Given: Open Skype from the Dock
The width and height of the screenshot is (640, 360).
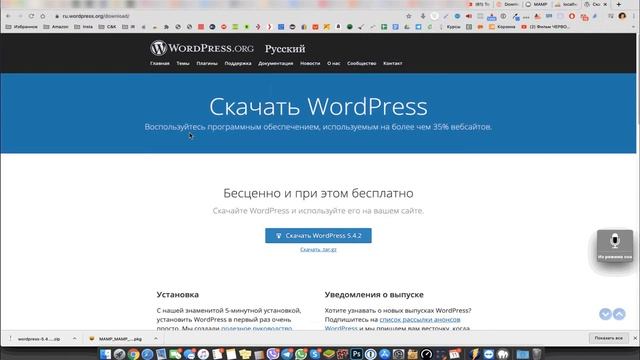Looking at the screenshot, I should click(x=315, y=354).
